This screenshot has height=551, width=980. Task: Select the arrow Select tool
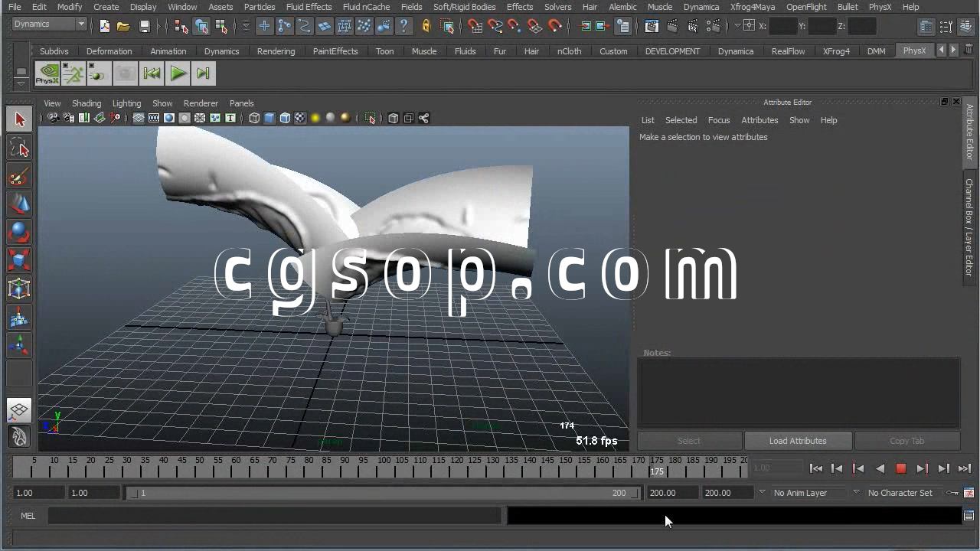click(x=19, y=119)
